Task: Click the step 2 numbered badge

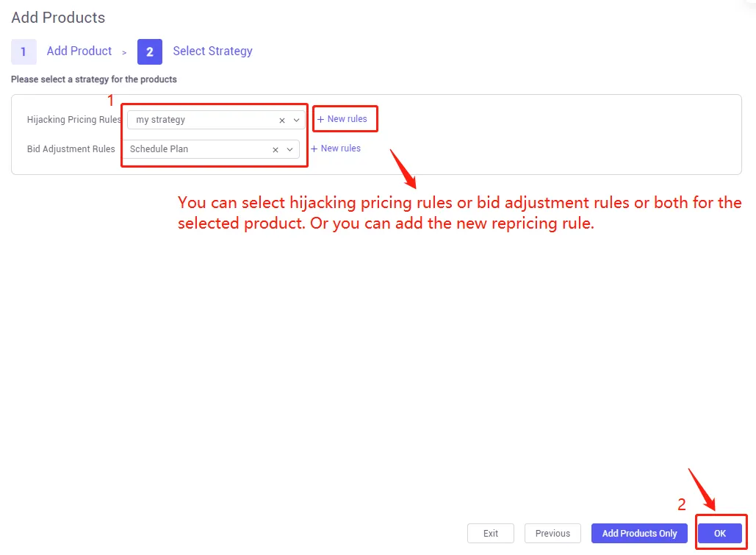Action: tap(150, 51)
